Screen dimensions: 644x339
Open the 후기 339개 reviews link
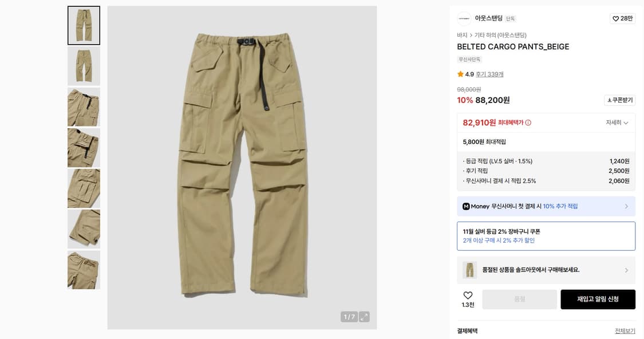[x=489, y=74]
